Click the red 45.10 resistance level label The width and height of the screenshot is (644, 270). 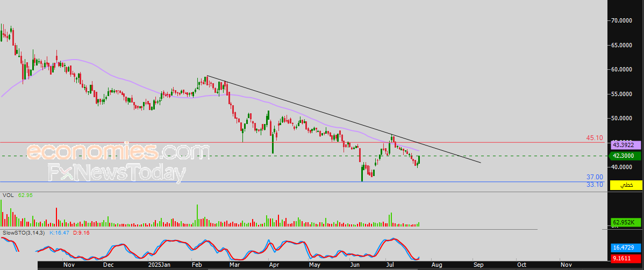pos(595,138)
